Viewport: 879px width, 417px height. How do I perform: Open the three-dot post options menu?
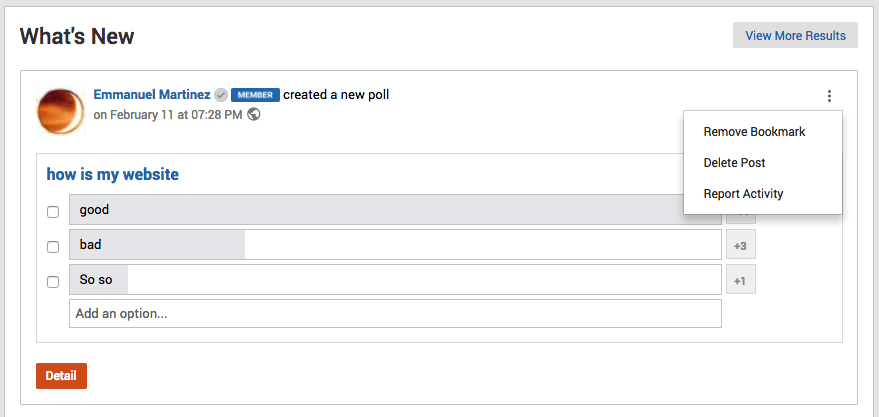coord(829,96)
